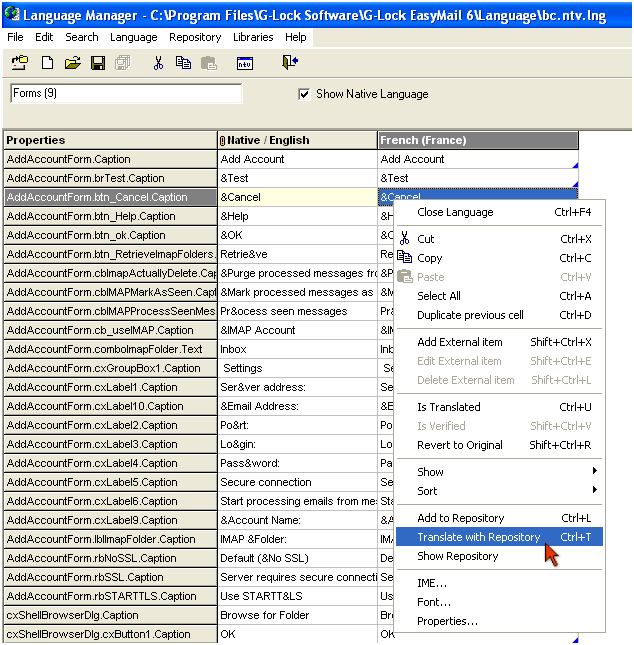This screenshot has height=645, width=634.
Task: Open Properties... from context menu
Action: coord(499,621)
